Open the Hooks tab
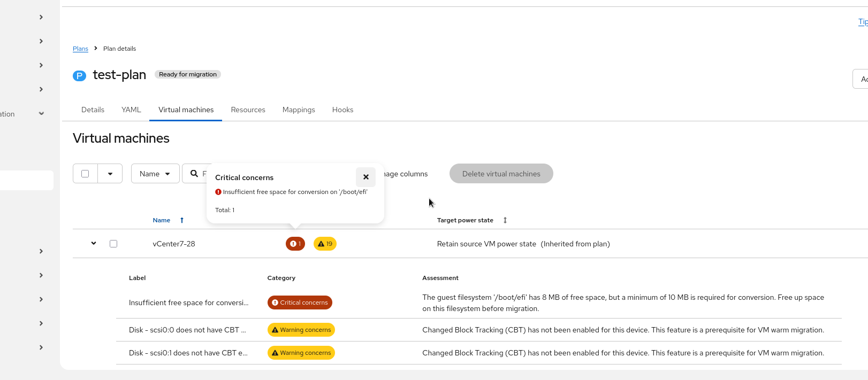868x380 pixels. (342, 110)
